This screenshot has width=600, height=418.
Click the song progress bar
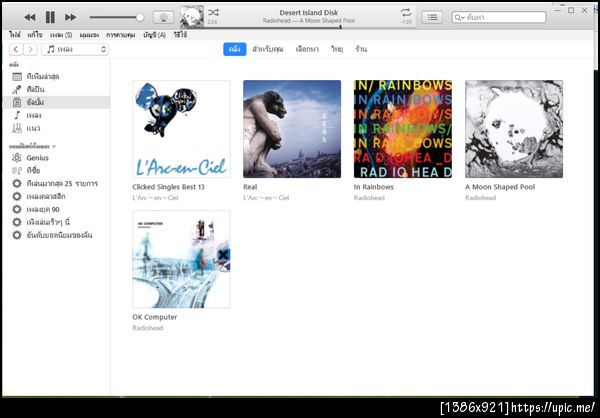click(x=308, y=27)
